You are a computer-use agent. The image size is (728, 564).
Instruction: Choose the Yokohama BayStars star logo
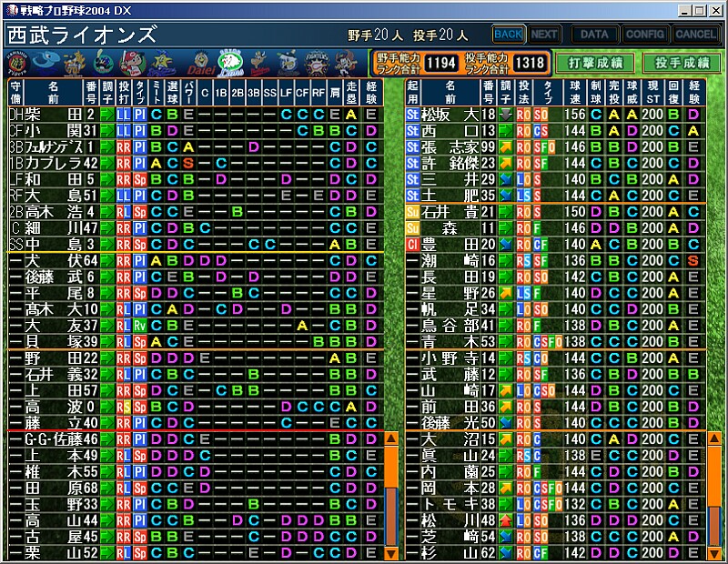click(162, 64)
